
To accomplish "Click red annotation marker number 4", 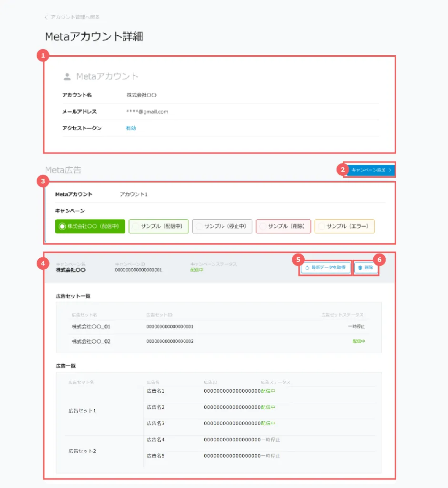I will click(43, 264).
